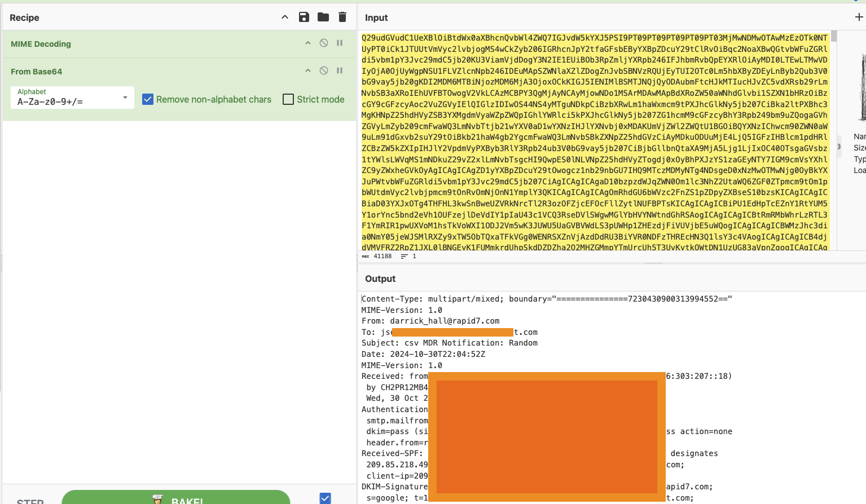Open the Alphabet dropdown
This screenshot has width=866, height=504.
[72, 98]
